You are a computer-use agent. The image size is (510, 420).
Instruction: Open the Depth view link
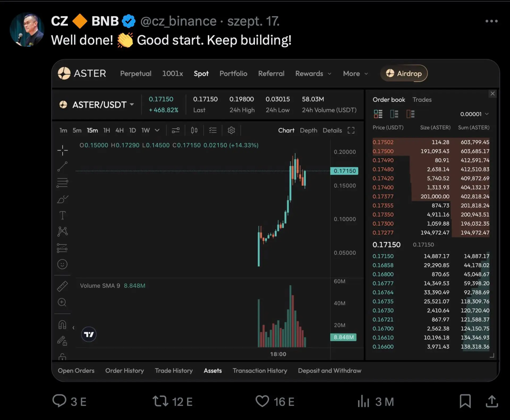(x=308, y=130)
